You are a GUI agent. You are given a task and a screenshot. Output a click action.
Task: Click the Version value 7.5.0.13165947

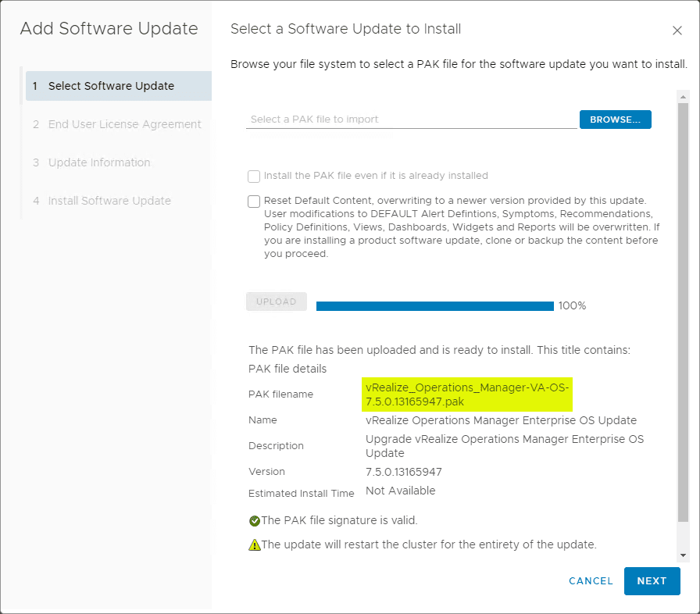click(x=404, y=472)
